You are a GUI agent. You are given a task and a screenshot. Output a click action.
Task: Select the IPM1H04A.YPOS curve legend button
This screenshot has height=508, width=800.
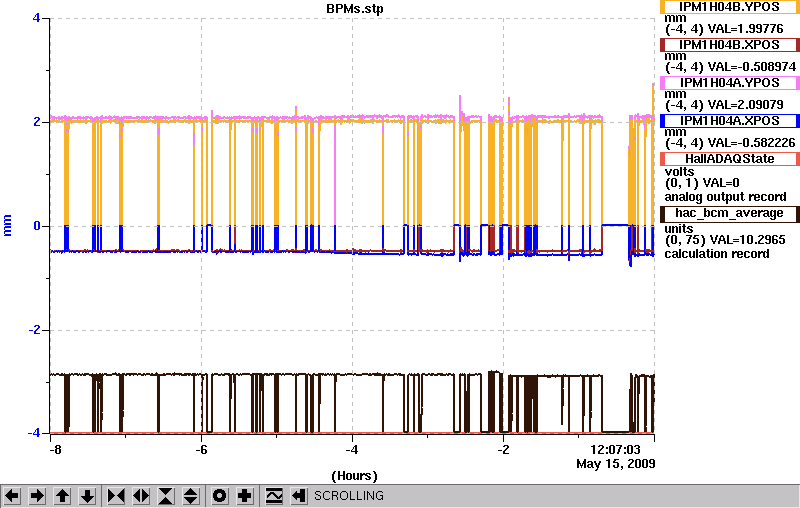tap(729, 83)
